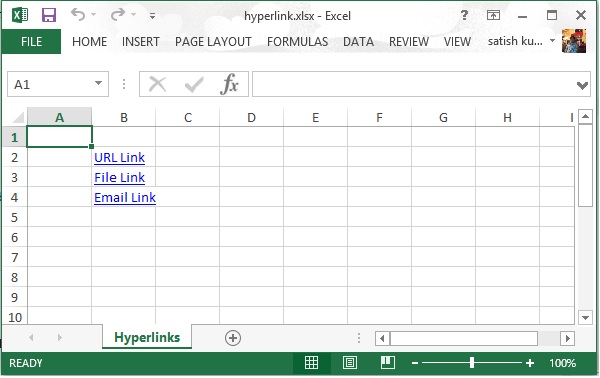Click the zoom slider handle
The image size is (600, 378).
tap(472, 363)
